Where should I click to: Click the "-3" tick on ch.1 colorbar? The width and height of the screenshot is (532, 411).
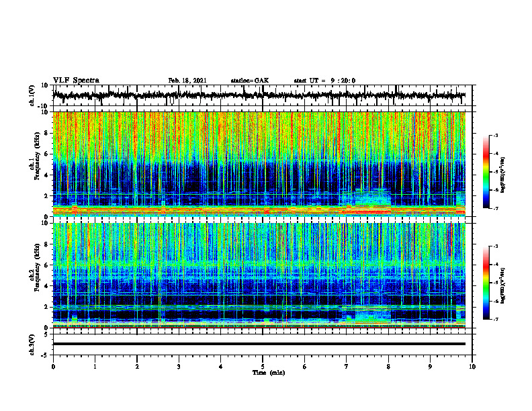tap(495, 136)
